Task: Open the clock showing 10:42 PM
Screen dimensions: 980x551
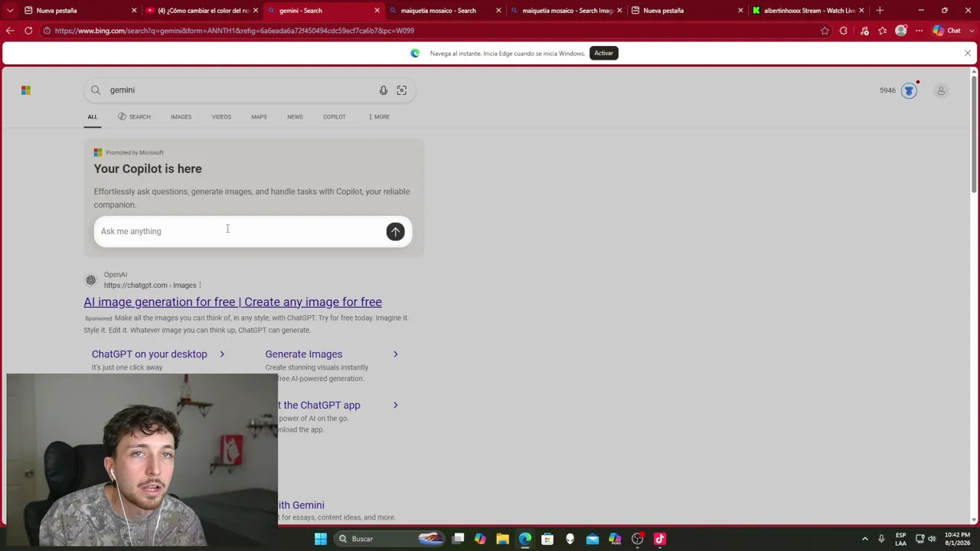Action: [x=957, y=539]
